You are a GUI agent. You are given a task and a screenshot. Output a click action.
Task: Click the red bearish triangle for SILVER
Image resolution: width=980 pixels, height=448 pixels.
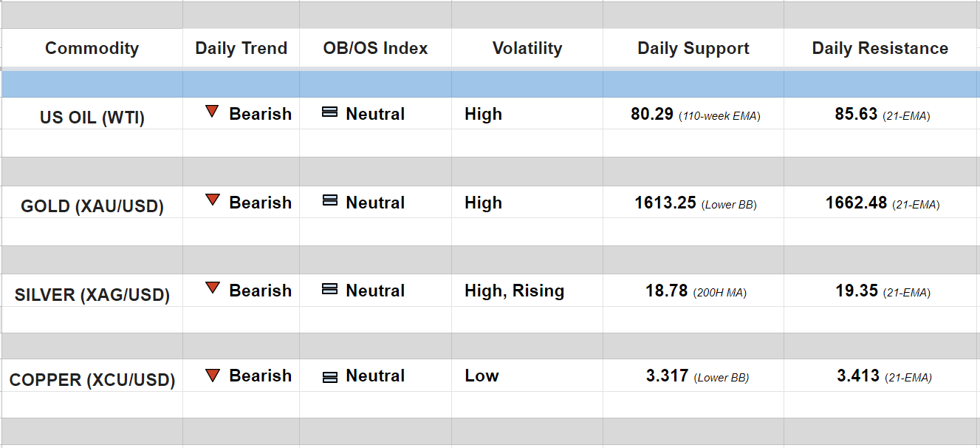[x=212, y=288]
